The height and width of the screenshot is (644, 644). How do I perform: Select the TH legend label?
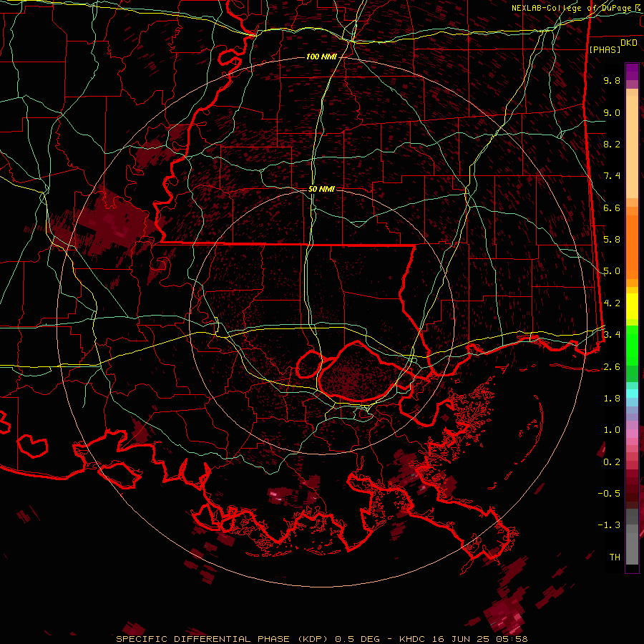click(x=615, y=557)
